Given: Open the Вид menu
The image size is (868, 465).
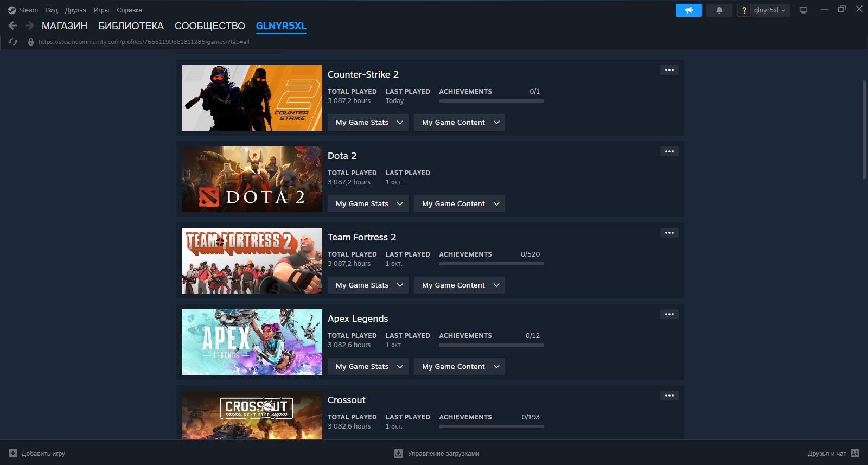Looking at the screenshot, I should coord(52,10).
